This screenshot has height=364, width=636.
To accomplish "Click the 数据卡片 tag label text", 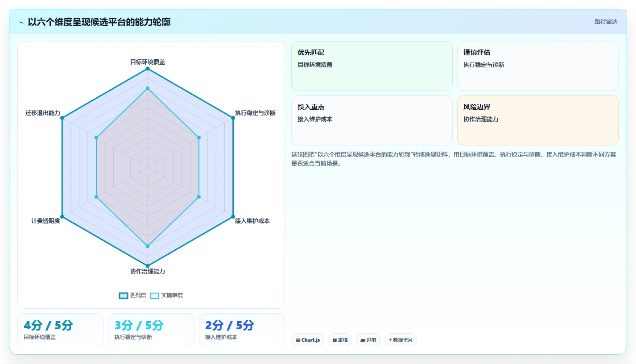I will click(x=403, y=340).
